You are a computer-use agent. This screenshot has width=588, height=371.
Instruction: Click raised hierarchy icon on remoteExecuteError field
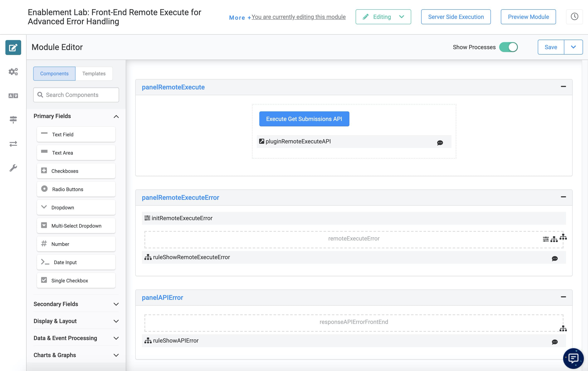click(x=563, y=236)
